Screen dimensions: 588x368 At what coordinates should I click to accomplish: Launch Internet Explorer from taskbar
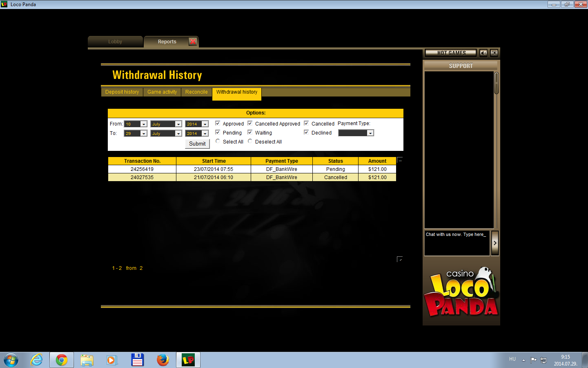pyautogui.click(x=37, y=360)
